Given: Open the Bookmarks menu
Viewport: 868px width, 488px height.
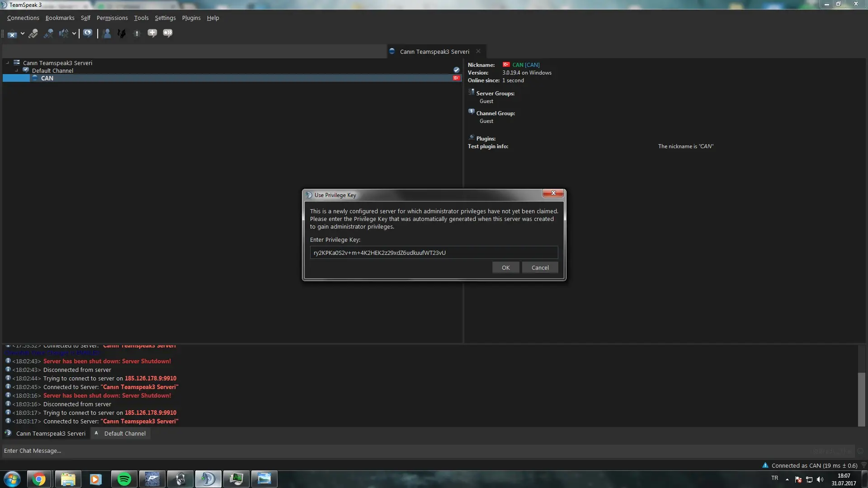Looking at the screenshot, I should click(x=60, y=18).
